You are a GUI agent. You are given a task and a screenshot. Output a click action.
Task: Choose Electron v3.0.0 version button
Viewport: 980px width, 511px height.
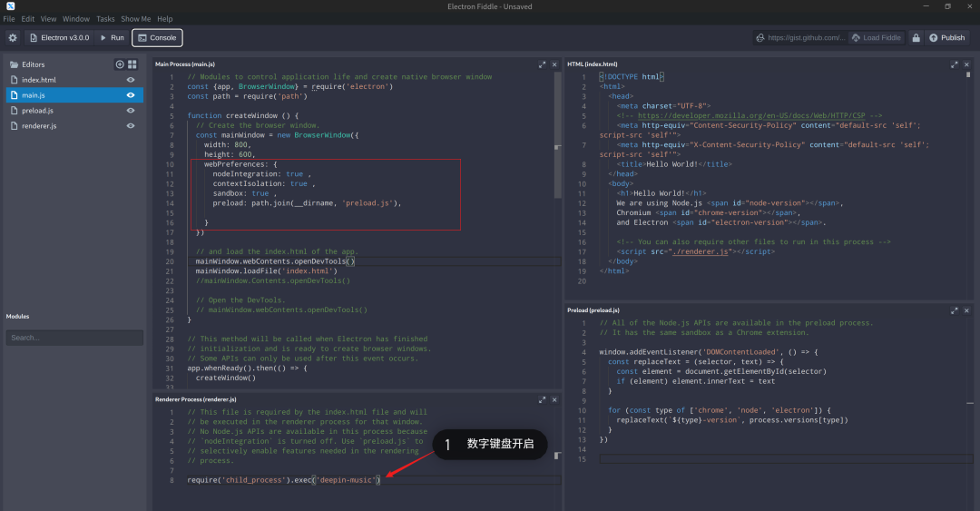tap(59, 37)
